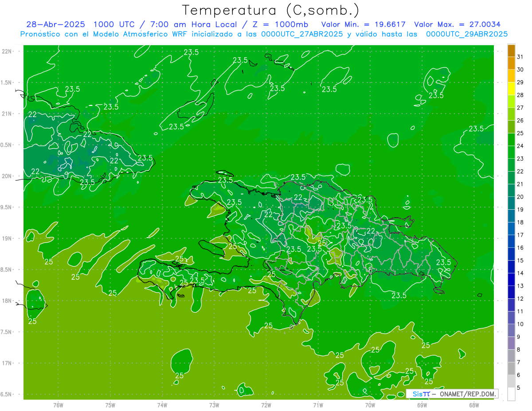Click the 68W longitude axis label
Screen dimensions: 532x411
coord(474,405)
